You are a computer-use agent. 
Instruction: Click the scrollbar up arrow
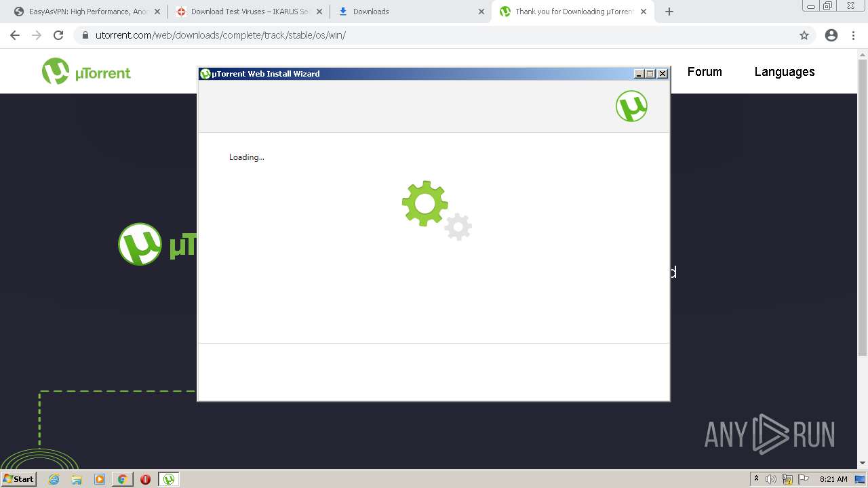[x=863, y=54]
